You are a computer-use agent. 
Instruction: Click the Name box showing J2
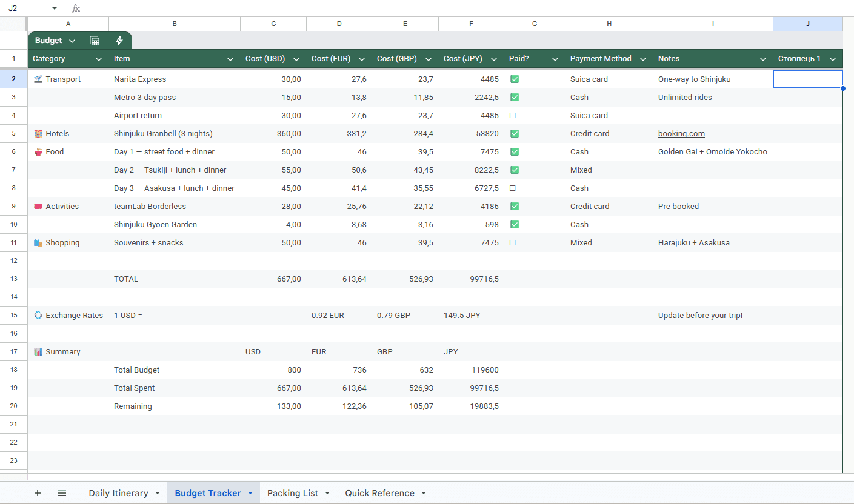(x=25, y=8)
